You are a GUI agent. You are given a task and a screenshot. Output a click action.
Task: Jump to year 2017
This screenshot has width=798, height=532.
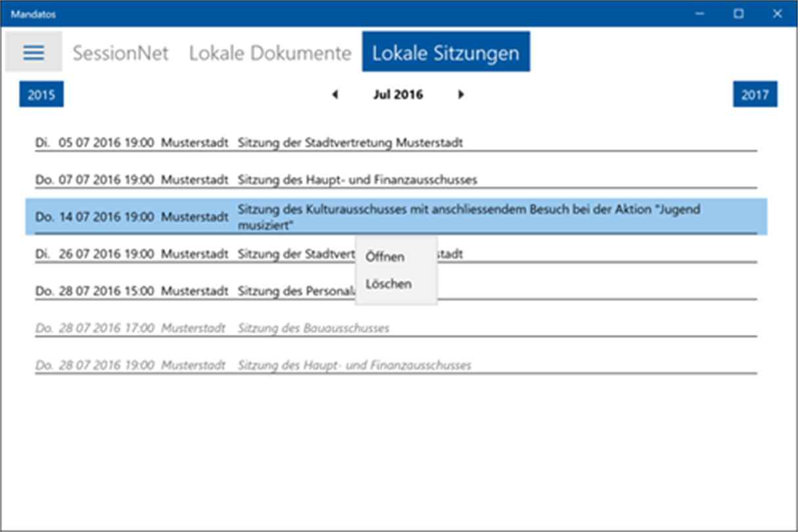click(x=755, y=95)
